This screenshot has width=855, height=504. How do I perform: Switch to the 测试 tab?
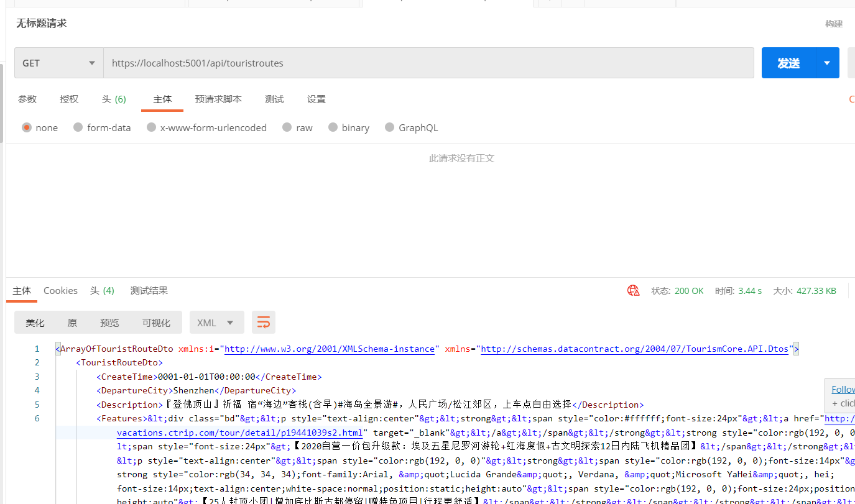point(274,99)
